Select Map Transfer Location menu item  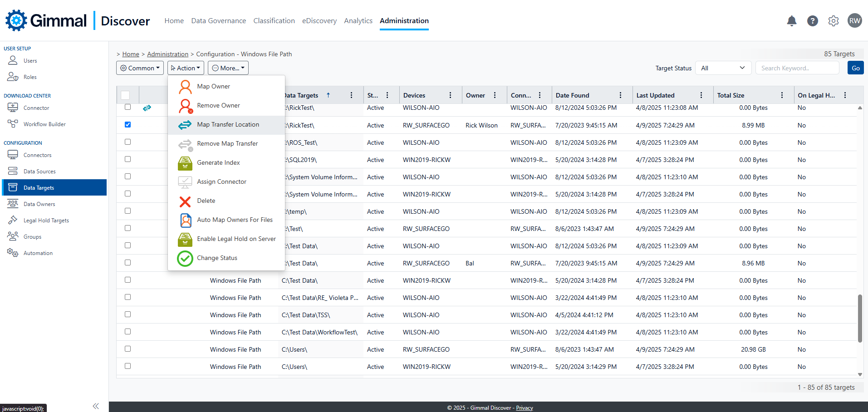click(228, 125)
